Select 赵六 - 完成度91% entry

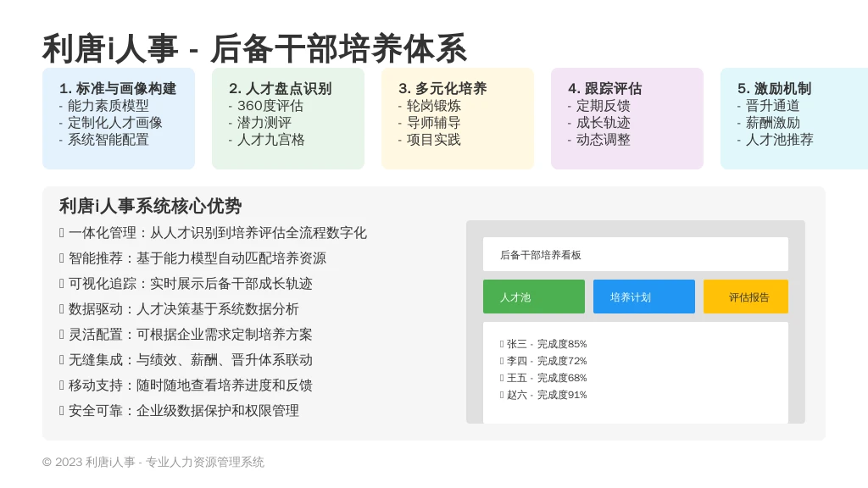[543, 395]
